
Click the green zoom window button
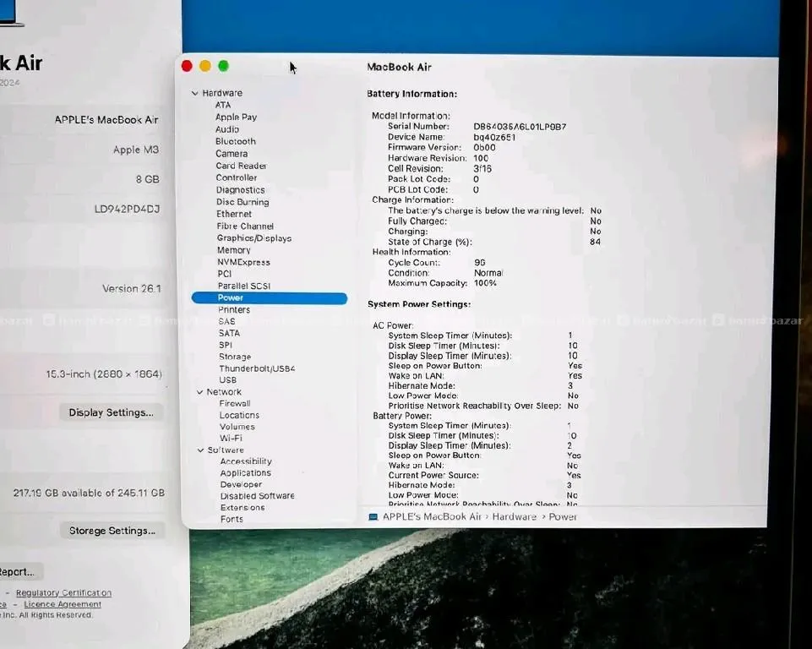tap(223, 66)
